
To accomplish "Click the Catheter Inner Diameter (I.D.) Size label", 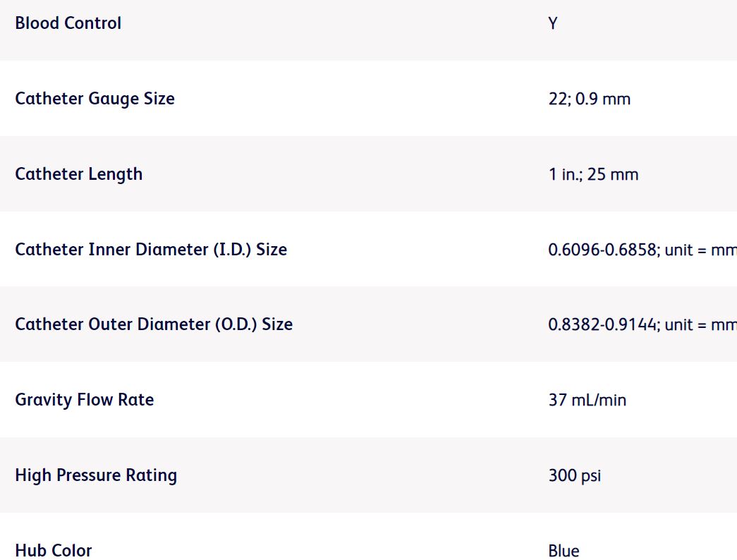I will pyautogui.click(x=151, y=250).
